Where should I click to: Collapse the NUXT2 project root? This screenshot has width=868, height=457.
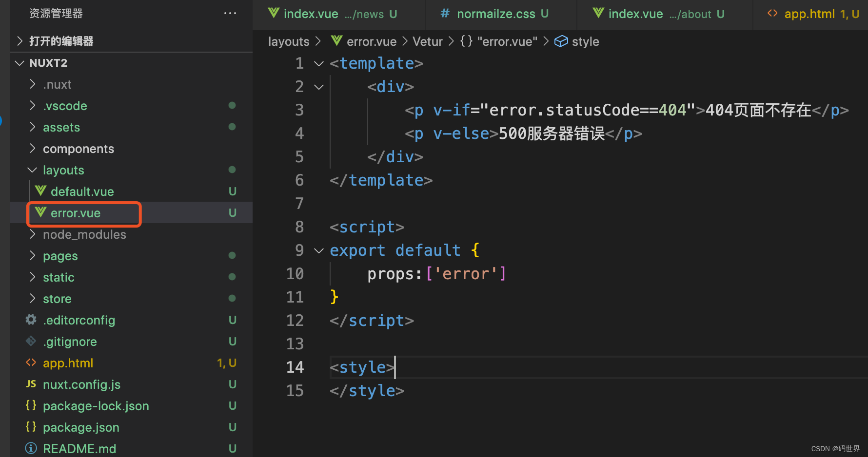point(20,63)
